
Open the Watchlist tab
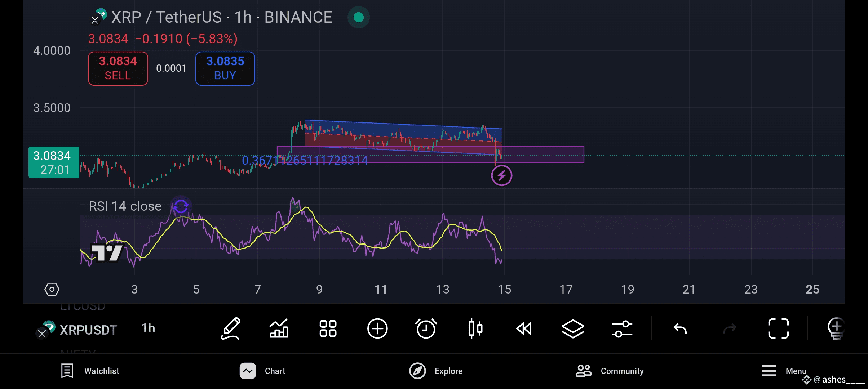[x=90, y=371]
